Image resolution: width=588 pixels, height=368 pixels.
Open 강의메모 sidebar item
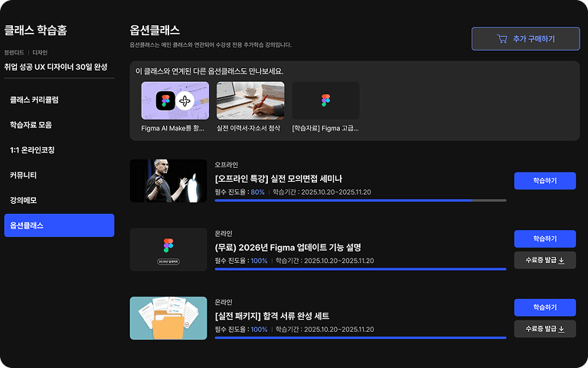tap(23, 200)
